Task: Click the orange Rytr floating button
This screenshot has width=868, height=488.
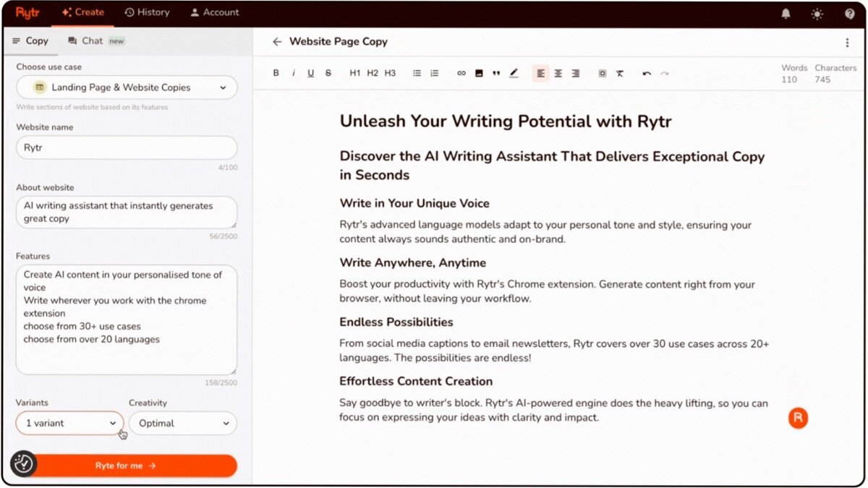Action: click(x=798, y=418)
